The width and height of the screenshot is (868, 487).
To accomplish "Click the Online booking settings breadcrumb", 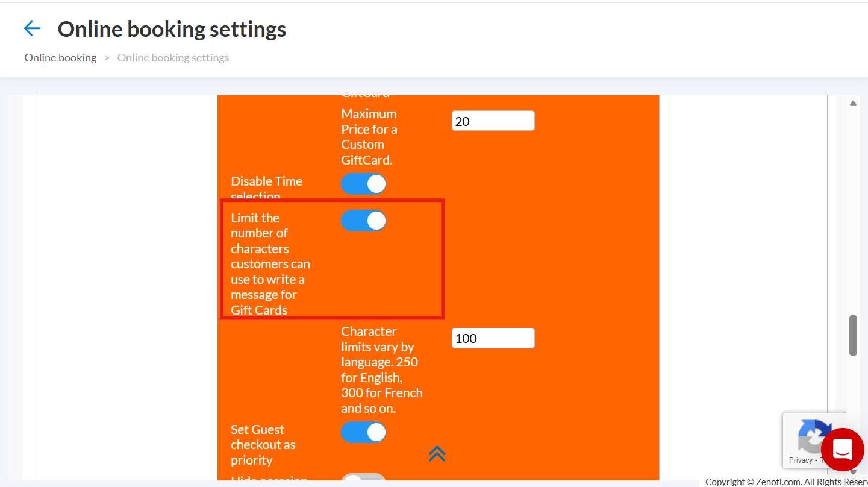I will [173, 58].
